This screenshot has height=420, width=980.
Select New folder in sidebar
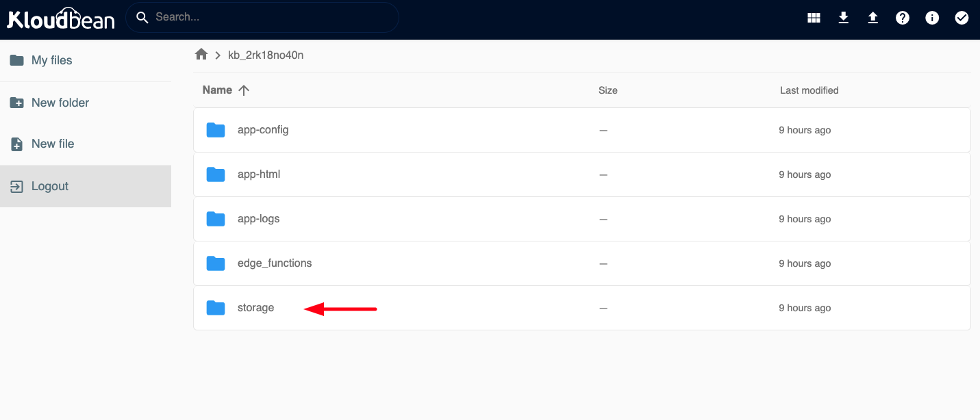click(60, 103)
